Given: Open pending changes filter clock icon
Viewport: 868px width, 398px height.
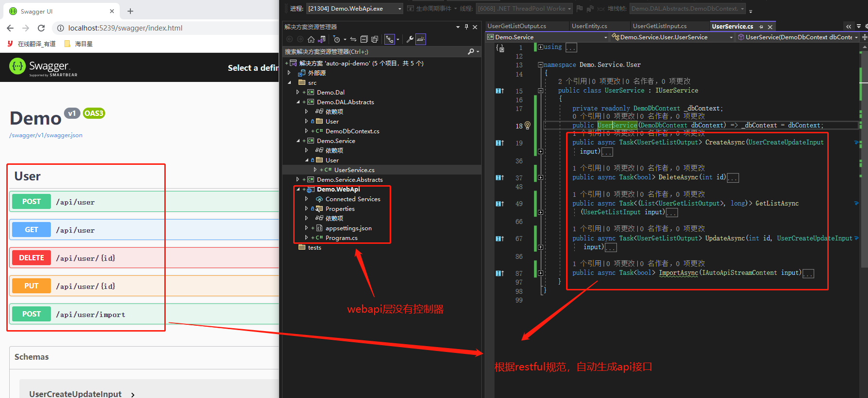Looking at the screenshot, I should pyautogui.click(x=337, y=39).
